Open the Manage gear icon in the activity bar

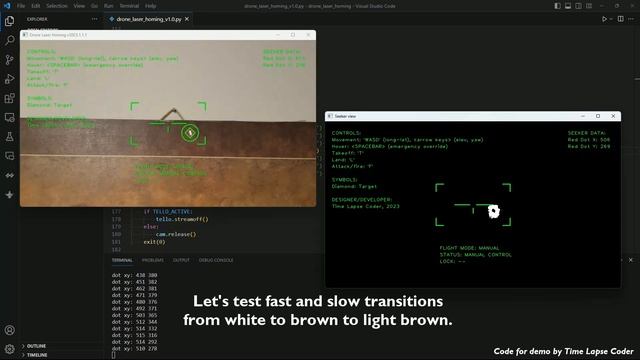(x=9, y=349)
